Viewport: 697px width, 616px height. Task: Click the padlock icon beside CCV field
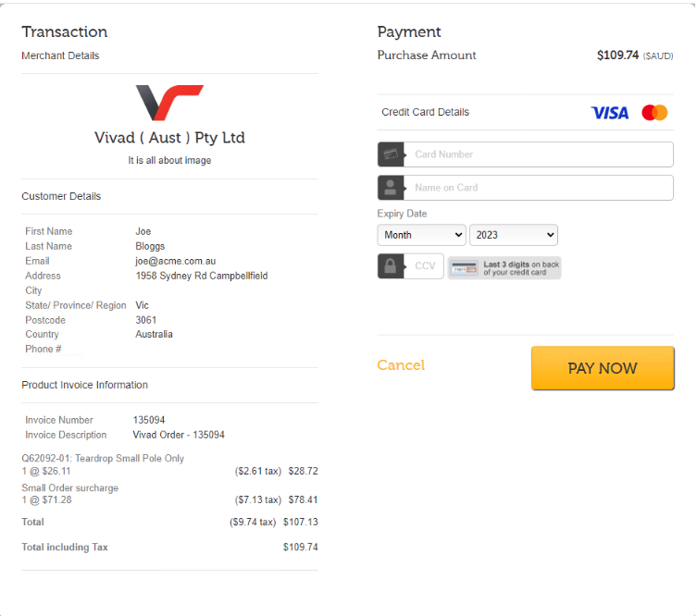(x=391, y=266)
